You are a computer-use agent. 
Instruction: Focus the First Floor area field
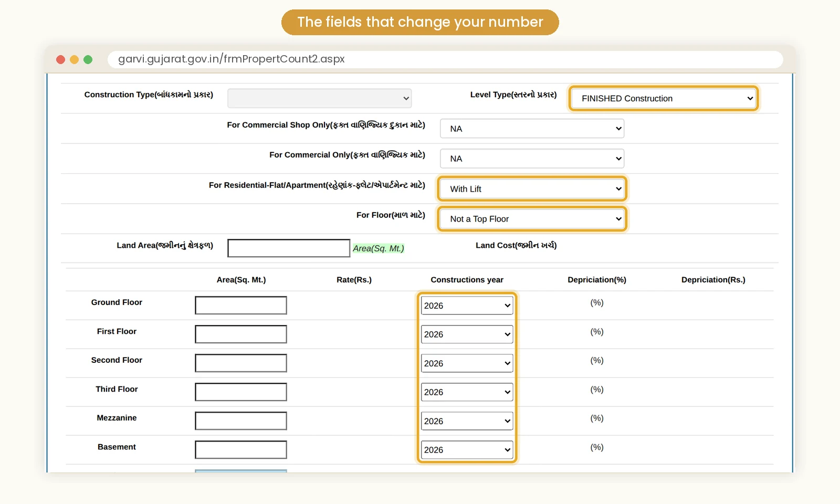point(241,334)
